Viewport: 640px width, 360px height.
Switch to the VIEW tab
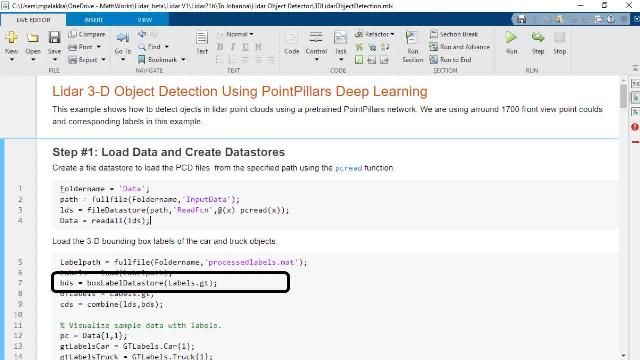click(x=144, y=20)
